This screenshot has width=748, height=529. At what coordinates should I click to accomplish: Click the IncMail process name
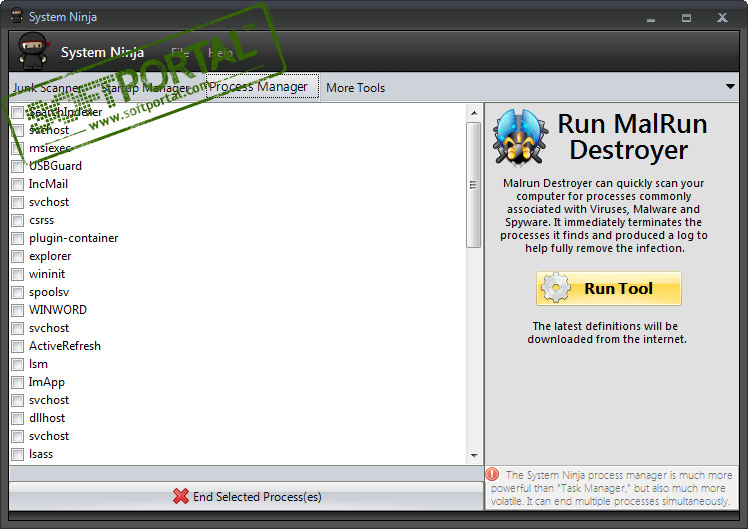(48, 184)
